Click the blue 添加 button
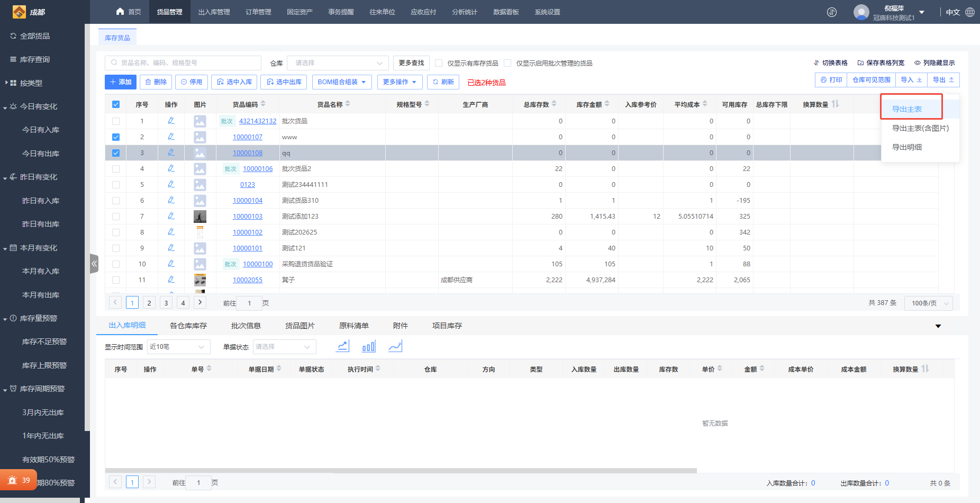This screenshot has width=980, height=503. 121,82
